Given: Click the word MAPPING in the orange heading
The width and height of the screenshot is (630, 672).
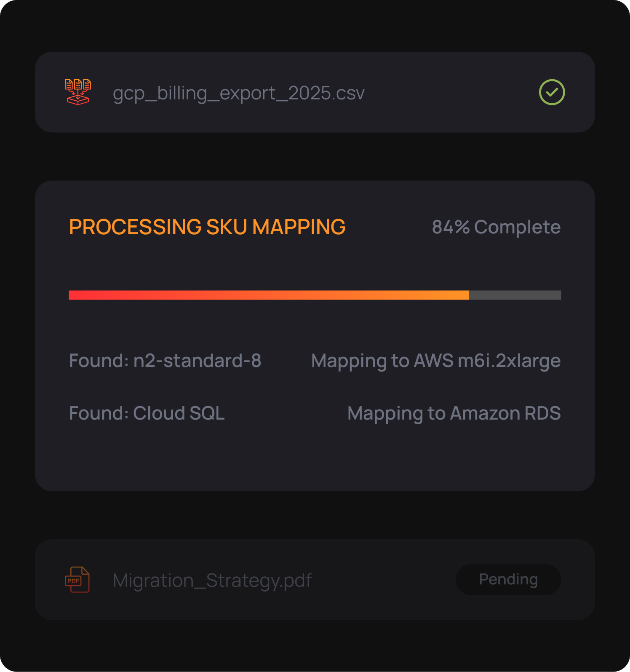Looking at the screenshot, I should coord(299,227).
